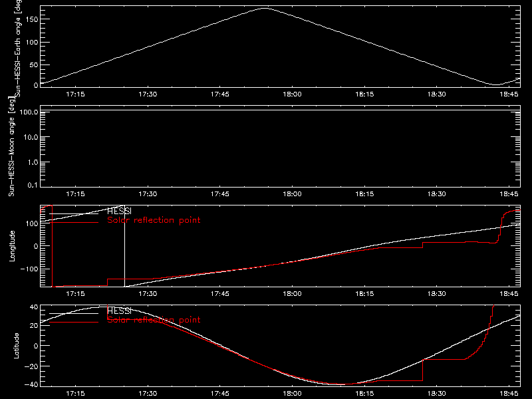Click 18:15 time label under Longitude plot
532x399 pixels.
(x=364, y=293)
